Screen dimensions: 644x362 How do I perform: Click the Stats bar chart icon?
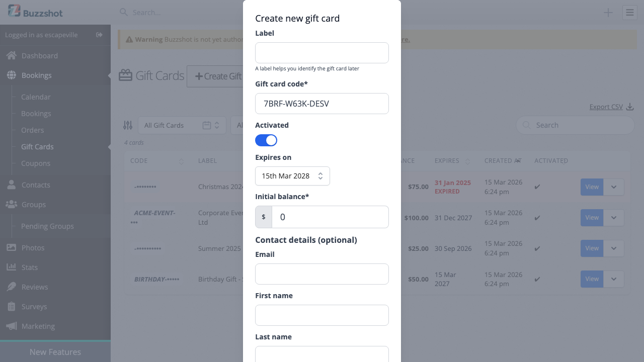(x=11, y=267)
